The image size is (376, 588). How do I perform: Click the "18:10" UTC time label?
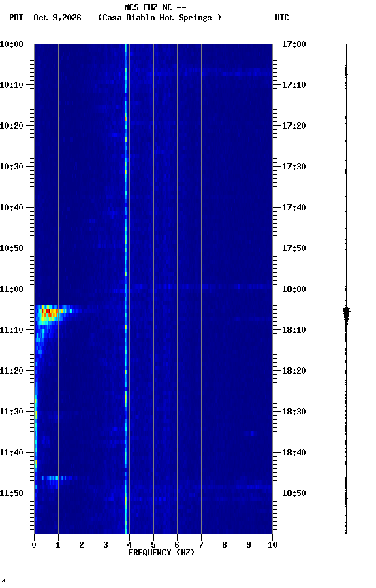pos(294,330)
